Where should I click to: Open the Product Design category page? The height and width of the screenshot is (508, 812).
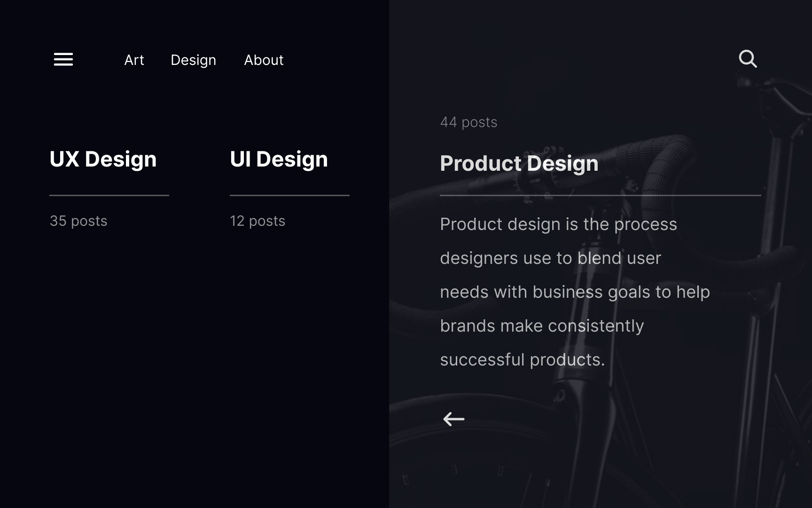[519, 163]
